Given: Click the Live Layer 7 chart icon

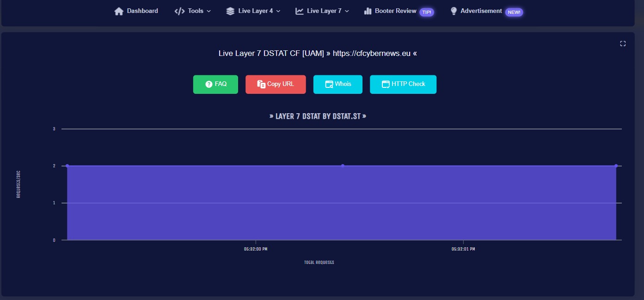Looking at the screenshot, I should pos(300,11).
